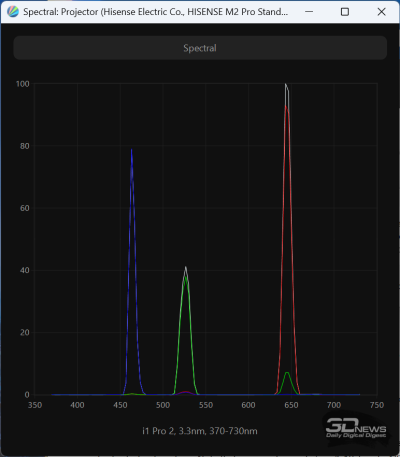Click the small green bump under red peak
The height and width of the screenshot is (457, 400).
point(287,373)
